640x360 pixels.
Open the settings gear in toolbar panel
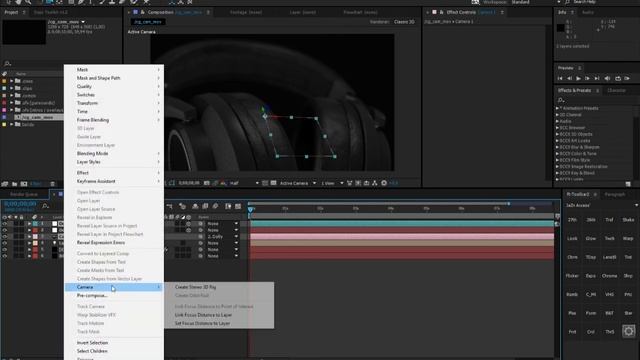tap(629, 331)
